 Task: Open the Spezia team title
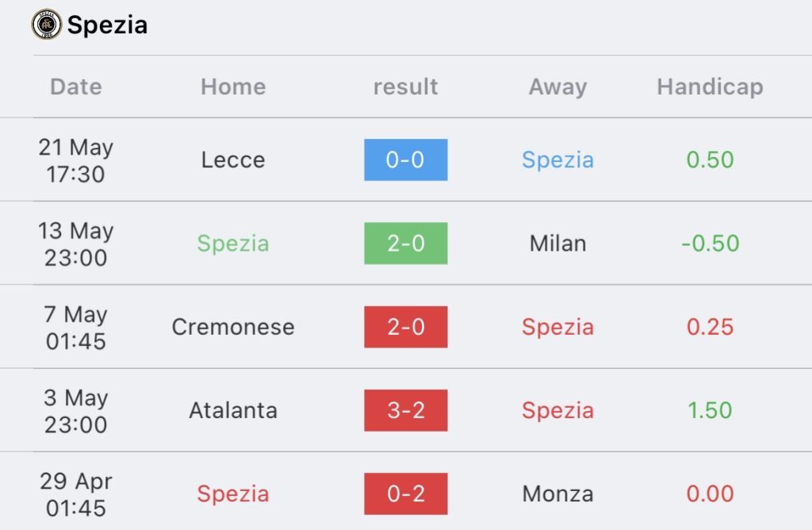[107, 25]
